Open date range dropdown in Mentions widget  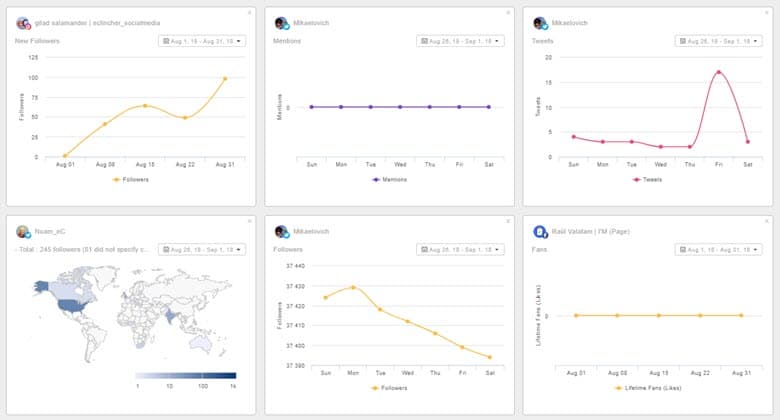coord(460,41)
